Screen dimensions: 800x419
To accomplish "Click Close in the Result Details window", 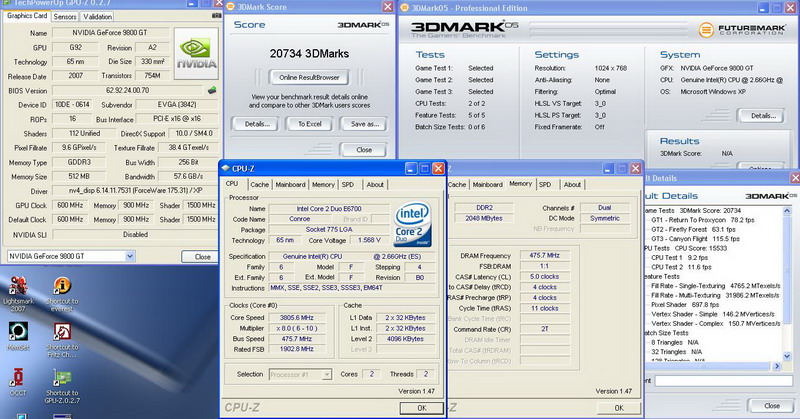I will point(771,406).
